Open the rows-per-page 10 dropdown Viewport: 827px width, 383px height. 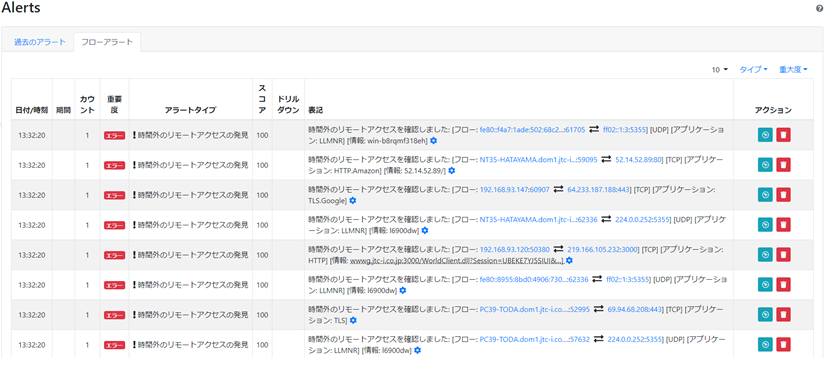(x=719, y=70)
